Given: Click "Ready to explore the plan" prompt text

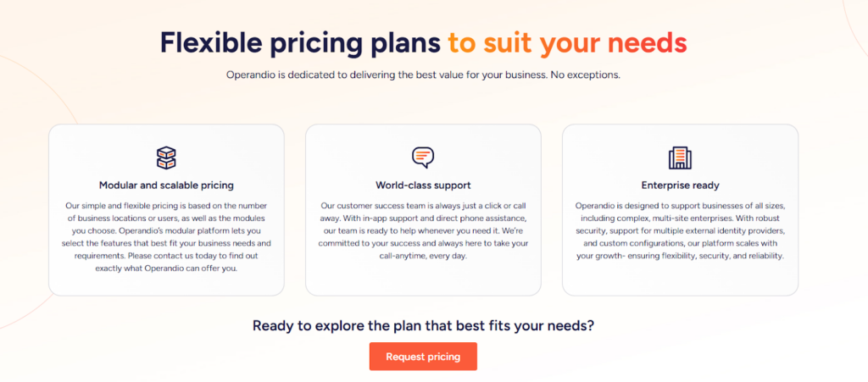Looking at the screenshot, I should tap(423, 325).
